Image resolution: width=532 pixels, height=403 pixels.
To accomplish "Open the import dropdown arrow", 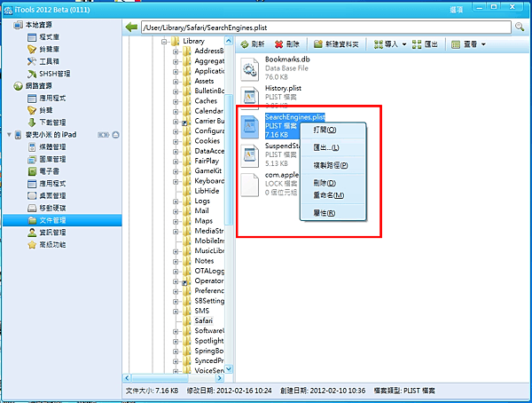I will pyautogui.click(x=404, y=44).
